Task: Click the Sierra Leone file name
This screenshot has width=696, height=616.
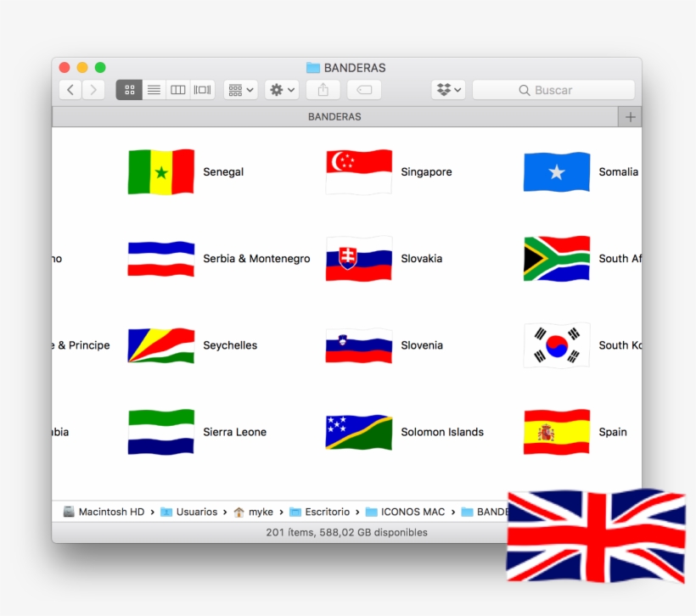Action: click(234, 432)
